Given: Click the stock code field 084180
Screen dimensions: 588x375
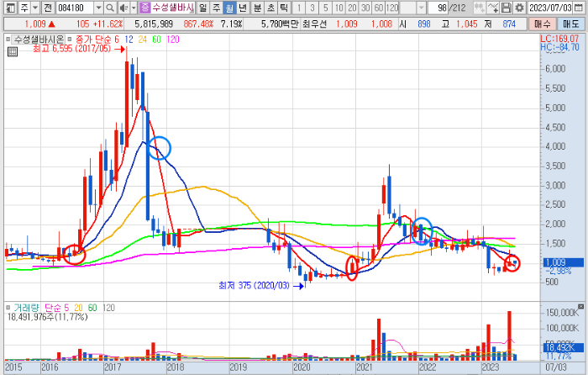Looking at the screenshot, I should 75,8.
